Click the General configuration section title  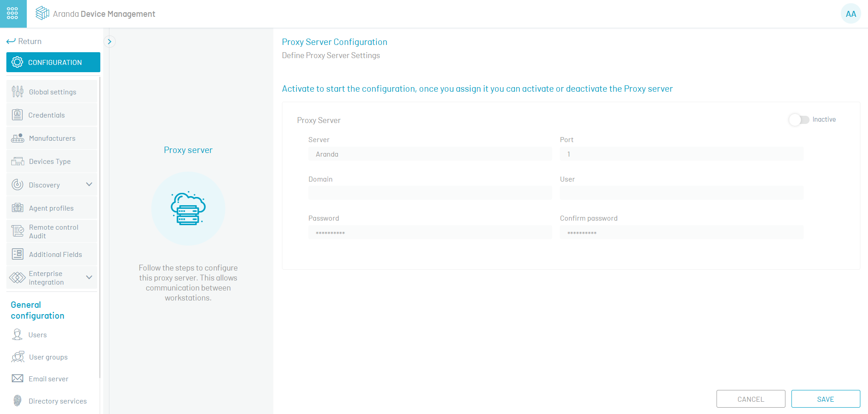point(38,310)
